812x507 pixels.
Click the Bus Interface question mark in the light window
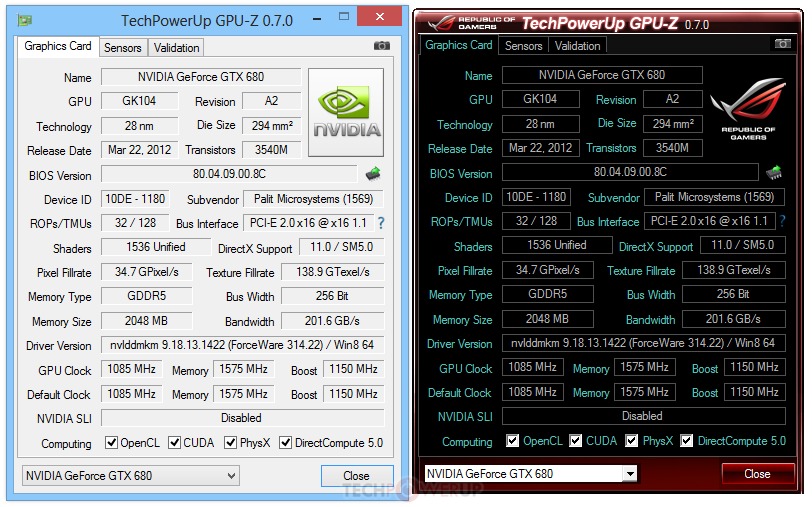tap(380, 223)
